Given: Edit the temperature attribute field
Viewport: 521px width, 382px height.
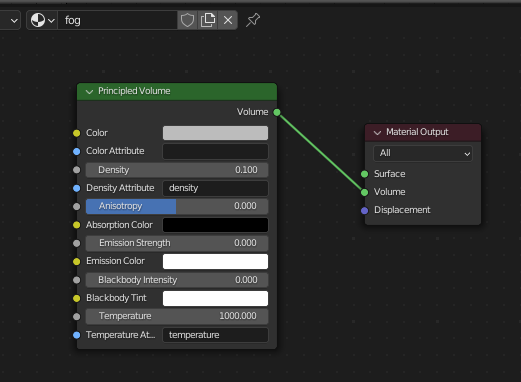Looking at the screenshot, I should click(x=215, y=335).
